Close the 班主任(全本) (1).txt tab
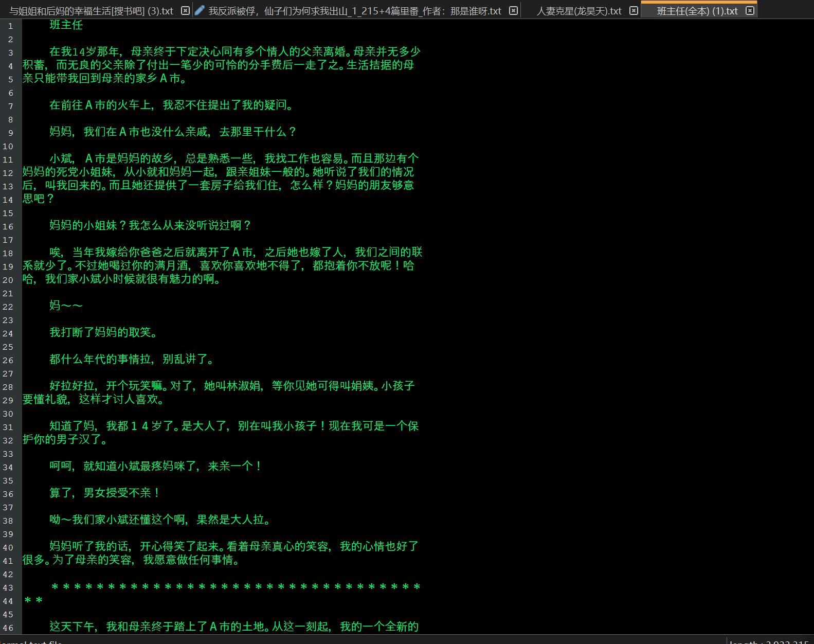Screen dimensions: 814x644 (x=750, y=11)
